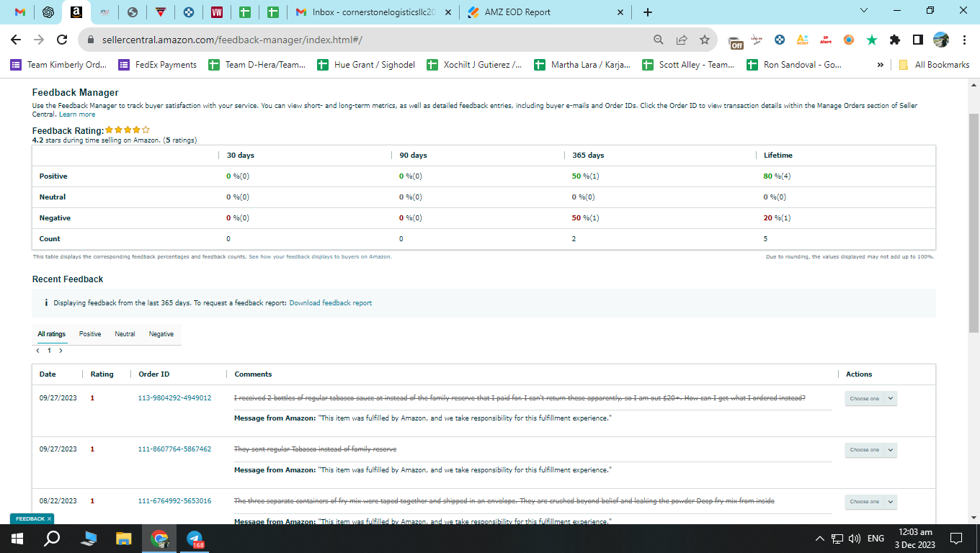The height and width of the screenshot is (553, 980).
Task: Show hidden system tray icons
Action: [x=819, y=539]
